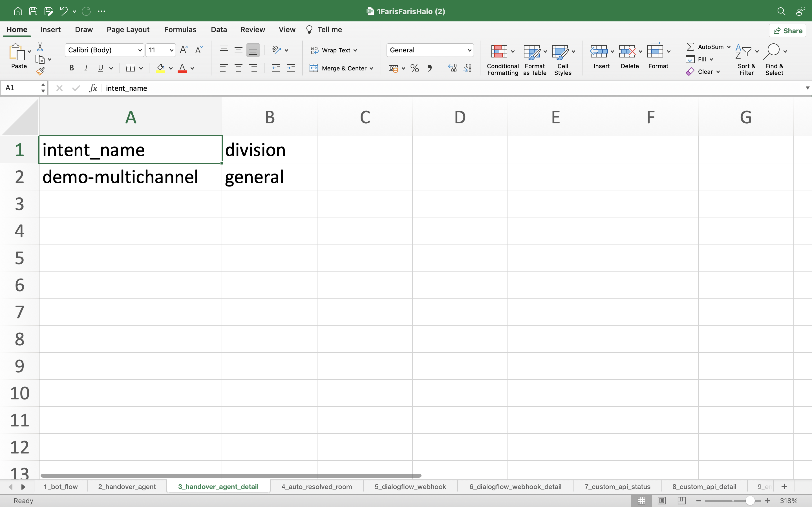Click the Share button
Viewport: 812px width, 507px height.
coord(787,30)
